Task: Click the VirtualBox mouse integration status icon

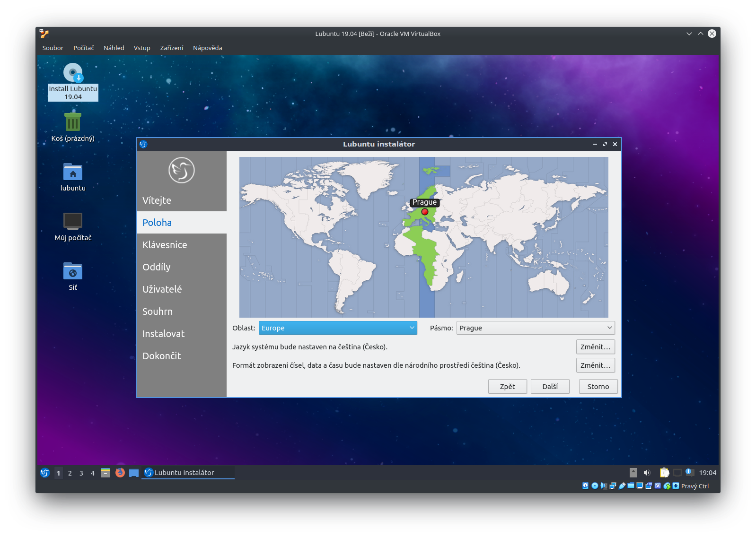Action: 667,486
